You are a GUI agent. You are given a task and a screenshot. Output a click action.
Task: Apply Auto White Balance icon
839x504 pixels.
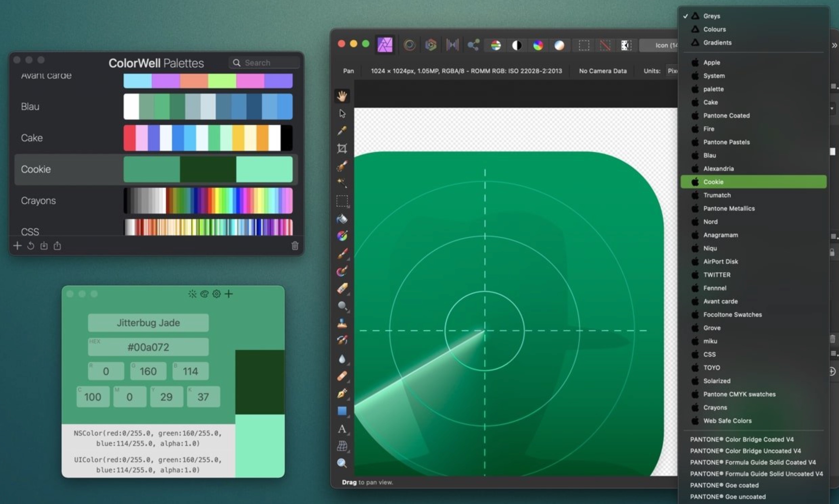(x=559, y=45)
